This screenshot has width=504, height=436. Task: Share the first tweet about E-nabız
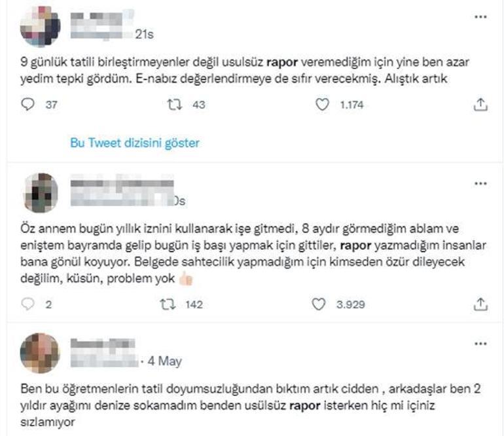click(x=480, y=105)
